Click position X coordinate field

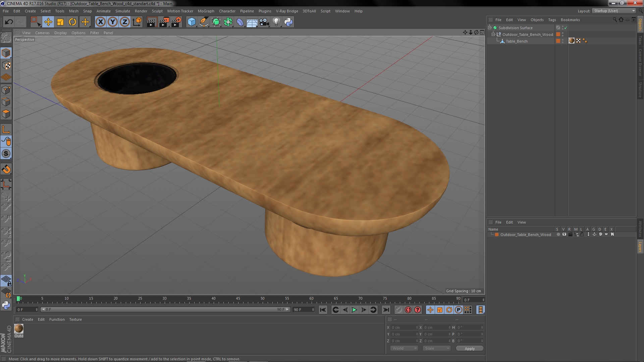click(404, 327)
